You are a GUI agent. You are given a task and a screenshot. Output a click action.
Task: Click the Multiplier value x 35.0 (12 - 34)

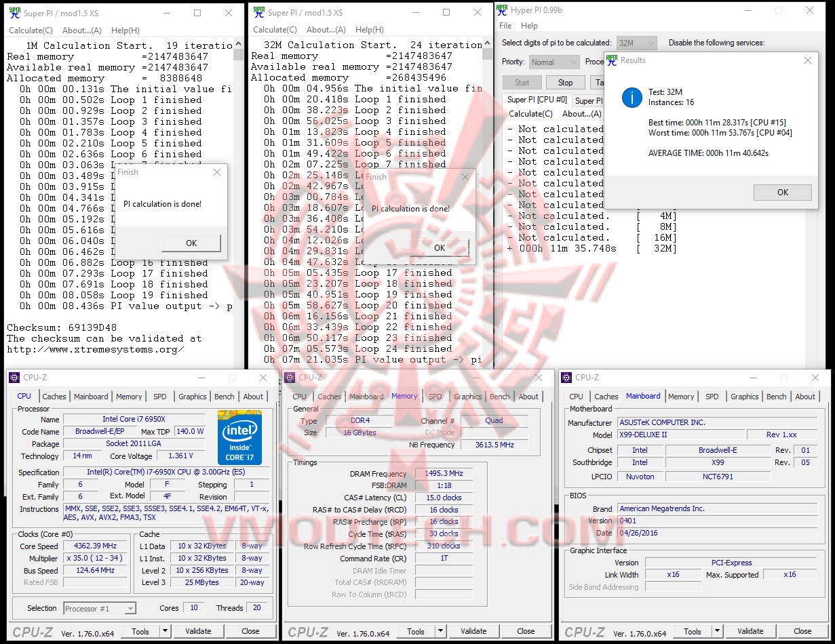[96, 559]
